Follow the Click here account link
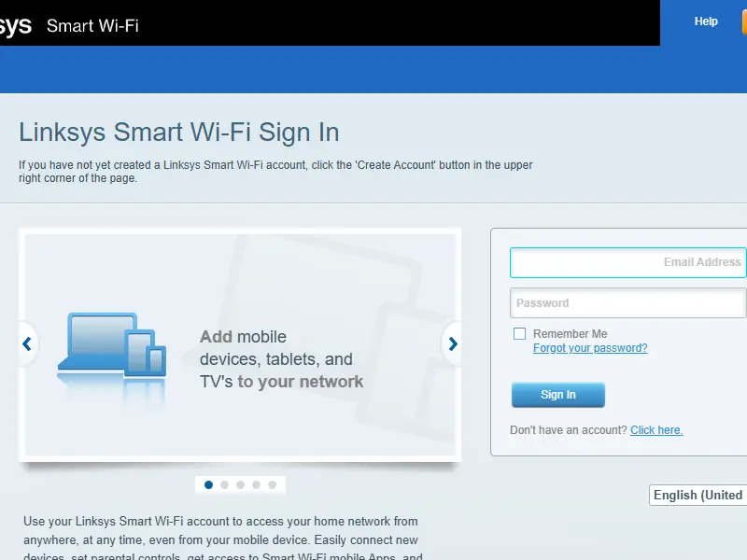Viewport: 747px width, 560px height. click(x=656, y=430)
